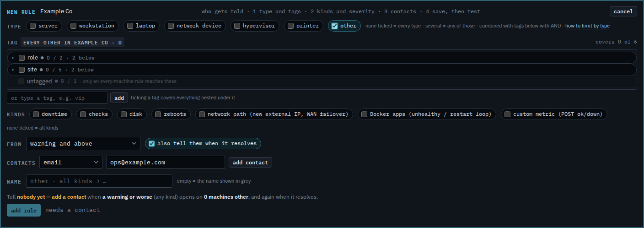Untick also tell them when it resolves

151,143
